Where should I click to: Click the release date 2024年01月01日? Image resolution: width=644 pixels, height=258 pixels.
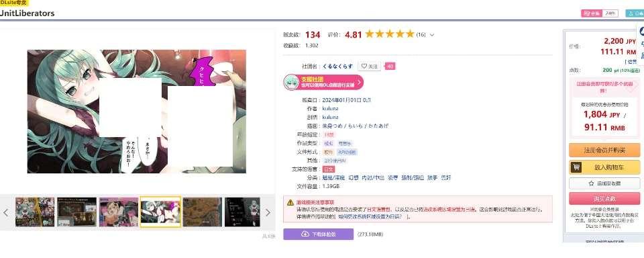(341, 100)
